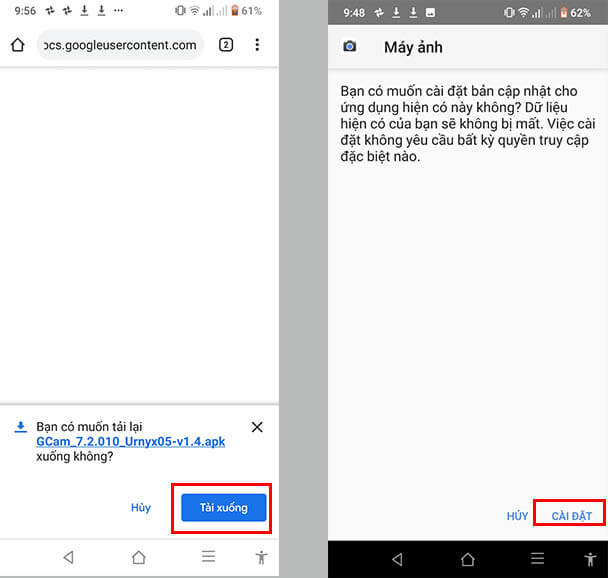Image resolution: width=608 pixels, height=578 pixels.
Task: Open the tab switcher showing 2 tabs
Action: coord(226,45)
